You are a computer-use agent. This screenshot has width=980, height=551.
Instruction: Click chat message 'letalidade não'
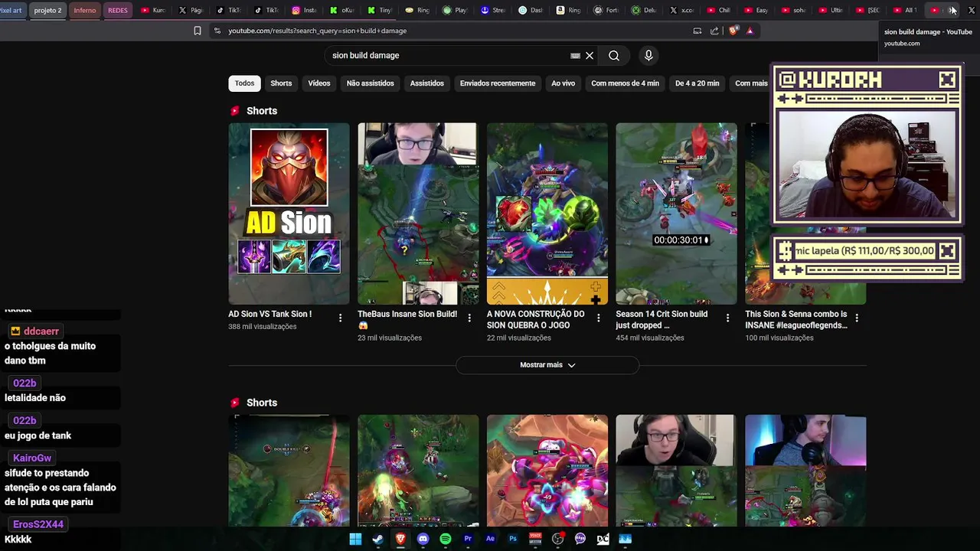[35, 398]
